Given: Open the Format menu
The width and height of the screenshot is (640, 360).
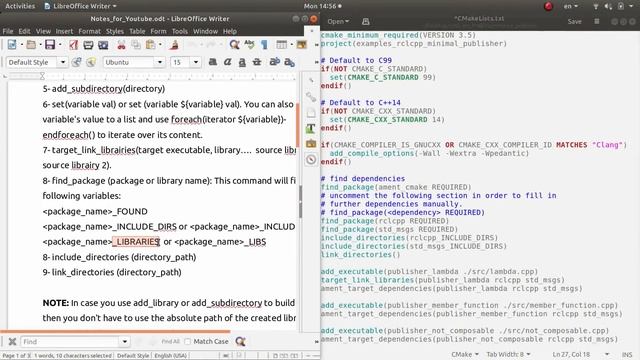Looking at the screenshot, I should [x=89, y=31].
